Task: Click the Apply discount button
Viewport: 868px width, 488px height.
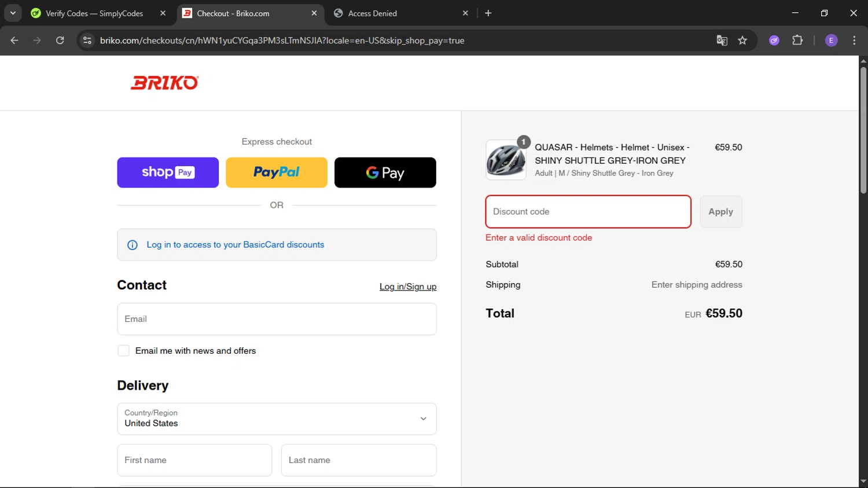Action: pos(721,212)
